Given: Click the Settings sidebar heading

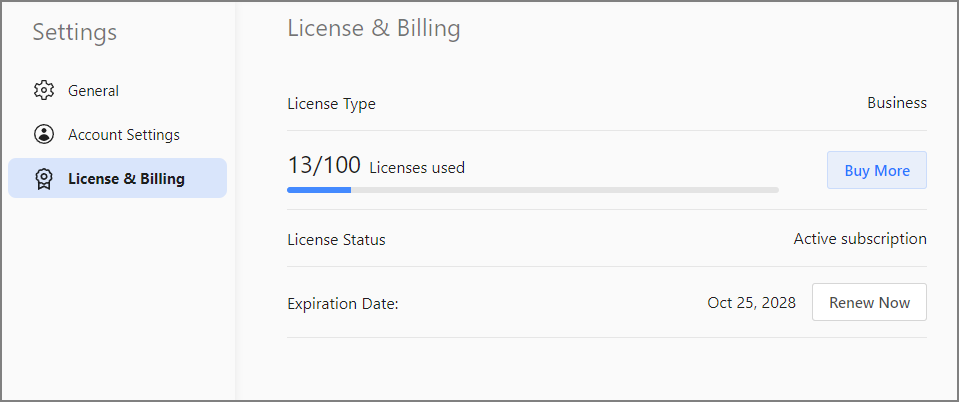Looking at the screenshot, I should [x=74, y=32].
